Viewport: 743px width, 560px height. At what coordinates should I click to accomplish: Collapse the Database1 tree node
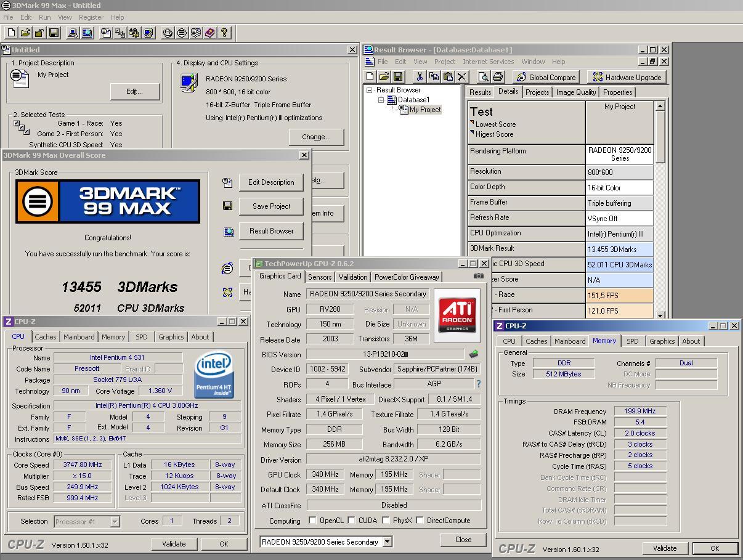click(x=381, y=100)
